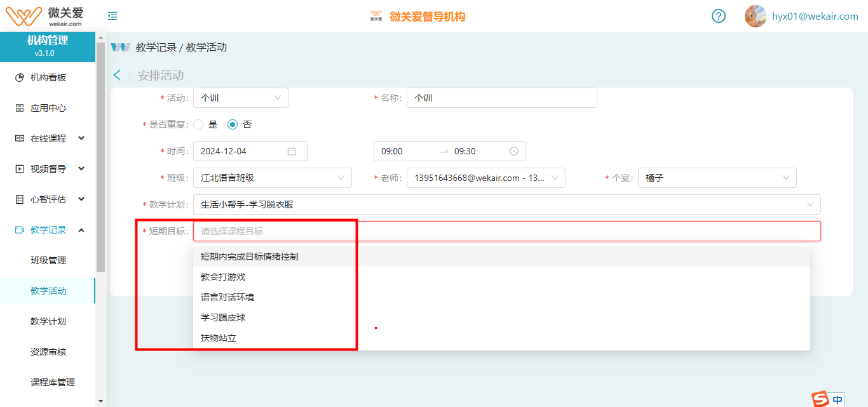Expand the 教学计划 dropdown
868x407 pixels.
pyautogui.click(x=506, y=204)
